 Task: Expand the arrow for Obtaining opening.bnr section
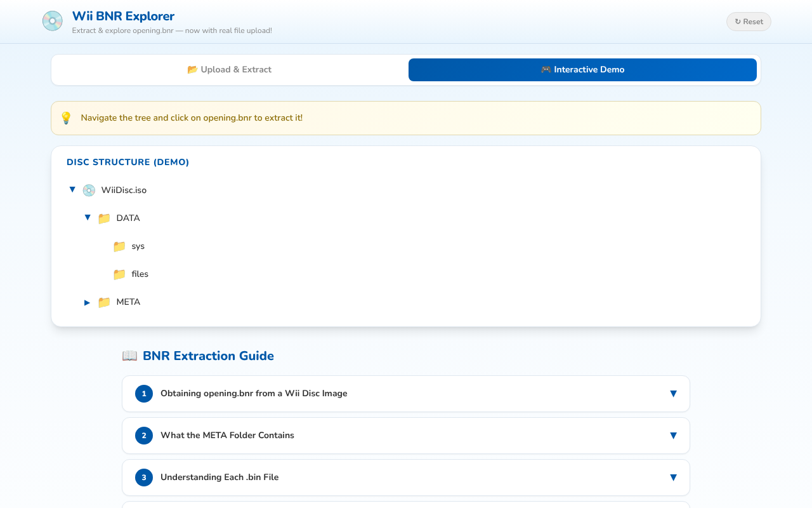(673, 394)
